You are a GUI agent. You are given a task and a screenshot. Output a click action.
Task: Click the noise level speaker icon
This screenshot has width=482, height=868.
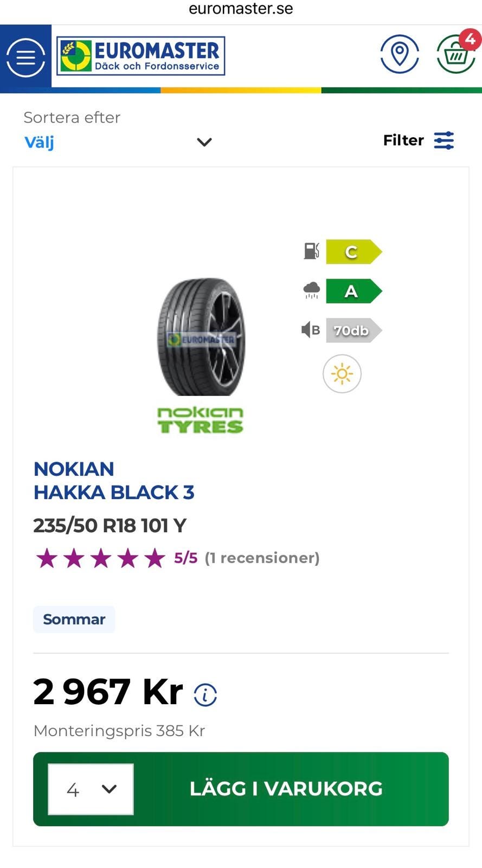click(311, 330)
